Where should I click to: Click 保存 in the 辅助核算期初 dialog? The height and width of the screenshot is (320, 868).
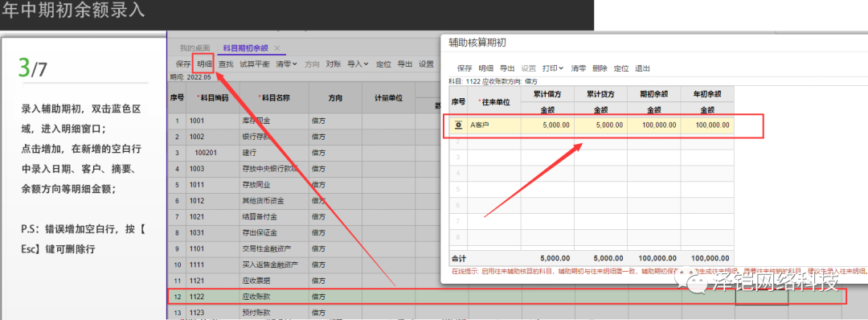[465, 68]
